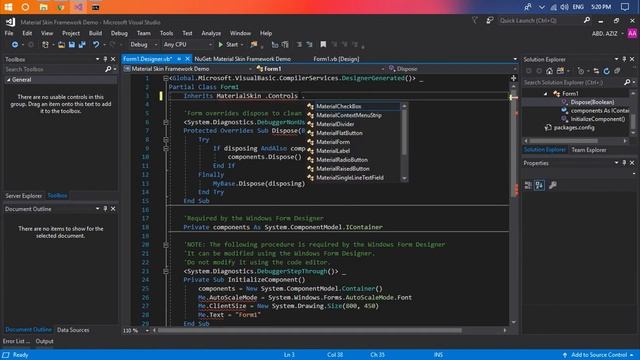
Task: Collapse the Form1 node in Solution Explorer
Action: pyautogui.click(x=545, y=93)
